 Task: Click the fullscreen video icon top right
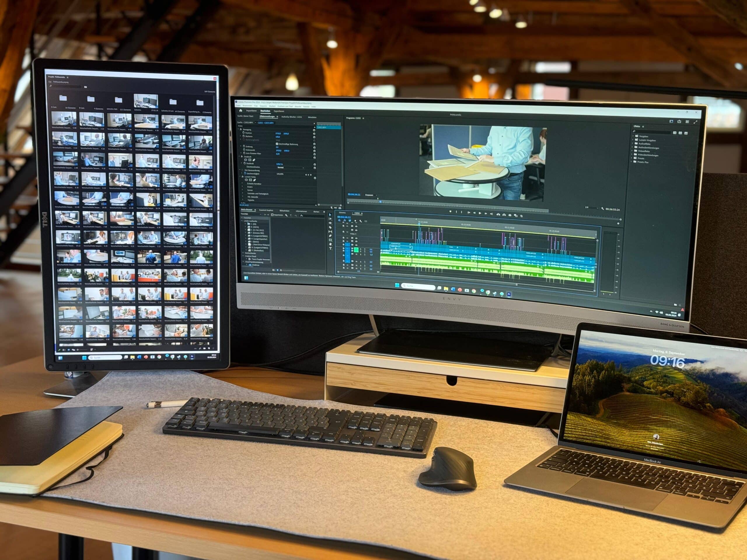(696, 122)
